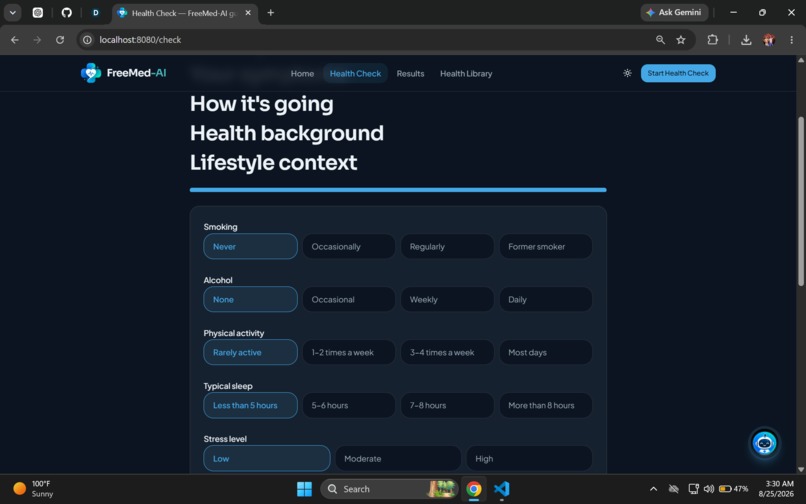Open Visual Studio Code from the taskbar

tap(502, 489)
